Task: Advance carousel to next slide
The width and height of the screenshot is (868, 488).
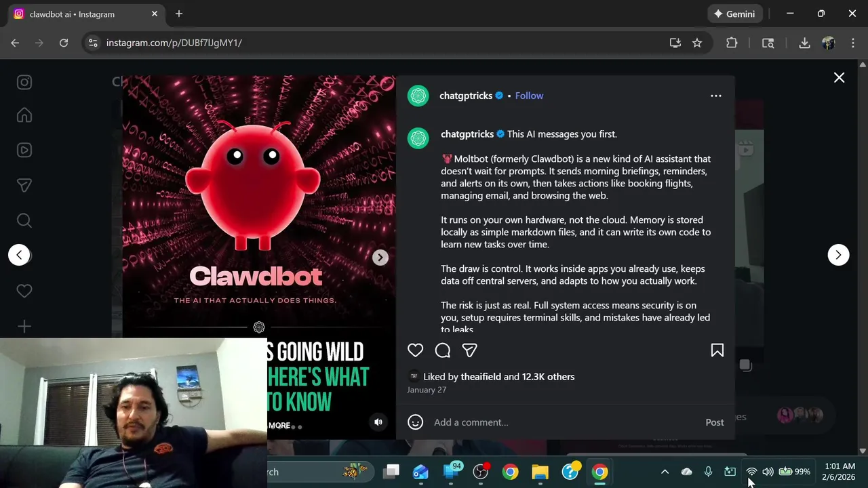Action: [x=380, y=258]
